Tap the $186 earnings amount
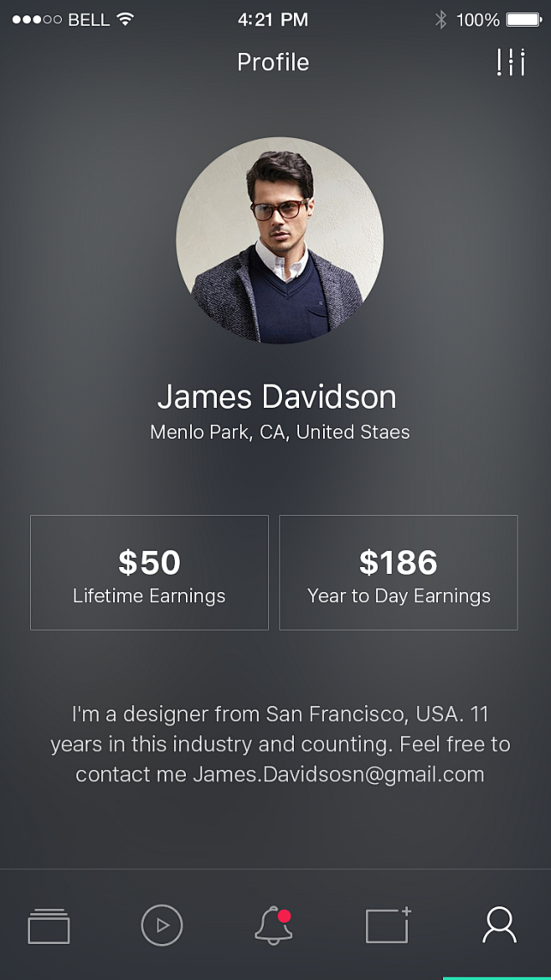Image resolution: width=551 pixels, height=980 pixels. pyautogui.click(x=399, y=562)
